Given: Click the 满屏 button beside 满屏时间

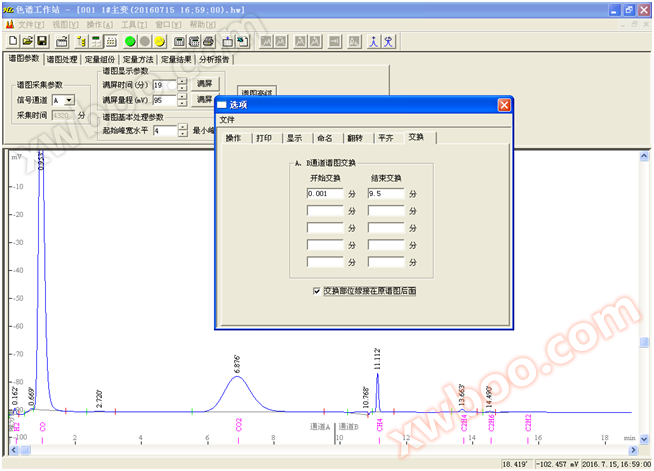Looking at the screenshot, I should tap(204, 84).
